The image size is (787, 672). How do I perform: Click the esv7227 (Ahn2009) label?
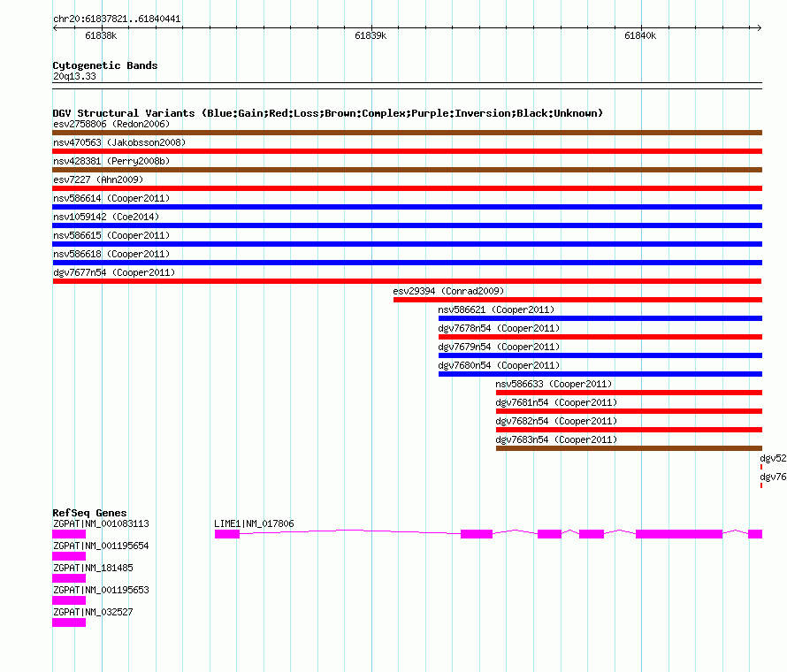point(98,179)
